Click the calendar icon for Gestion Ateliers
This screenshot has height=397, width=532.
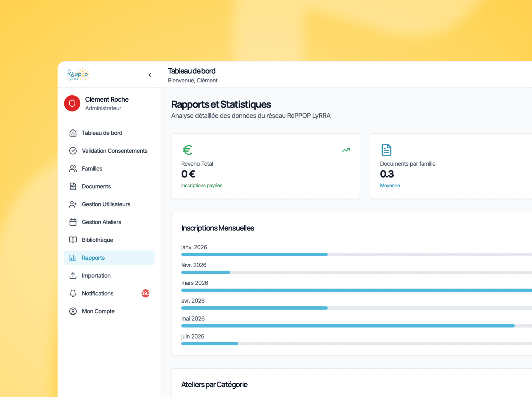click(73, 222)
